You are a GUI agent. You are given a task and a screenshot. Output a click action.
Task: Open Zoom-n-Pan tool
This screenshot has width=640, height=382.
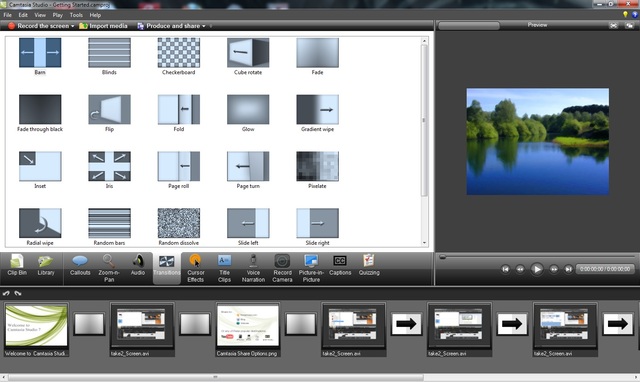109,268
